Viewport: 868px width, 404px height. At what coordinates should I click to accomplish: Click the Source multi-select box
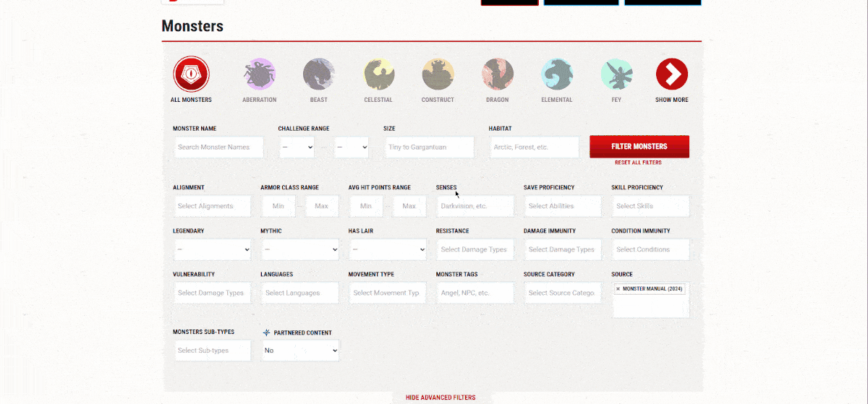650,300
